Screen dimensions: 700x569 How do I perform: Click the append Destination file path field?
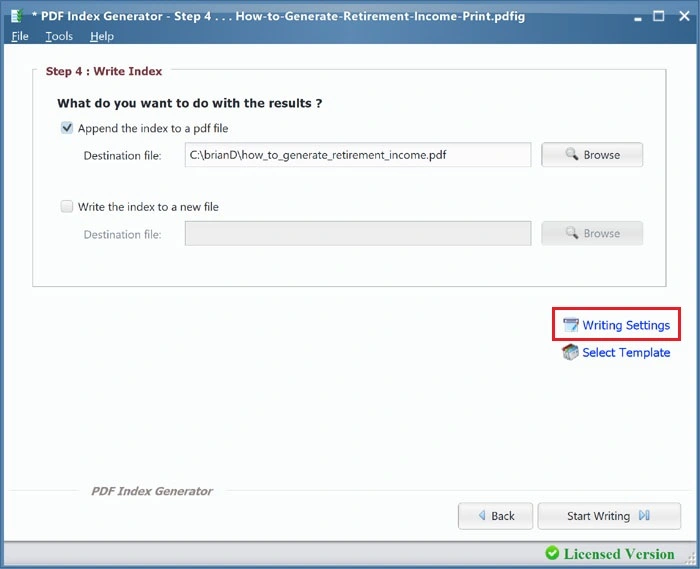tap(358, 155)
